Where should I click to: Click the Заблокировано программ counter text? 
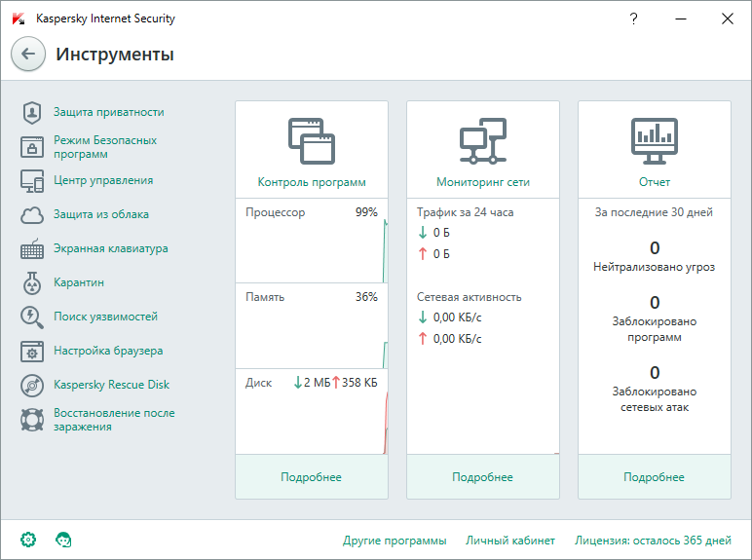[x=655, y=329]
